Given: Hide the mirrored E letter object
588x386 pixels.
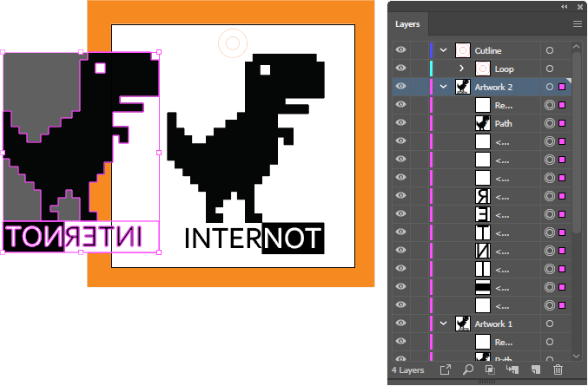Looking at the screenshot, I should click(x=400, y=213).
